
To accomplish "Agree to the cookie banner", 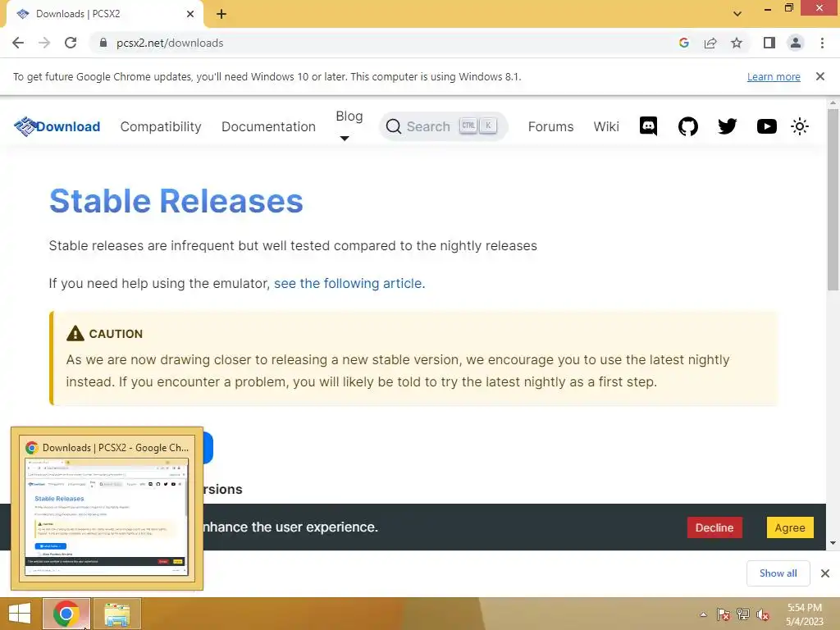I will [790, 527].
